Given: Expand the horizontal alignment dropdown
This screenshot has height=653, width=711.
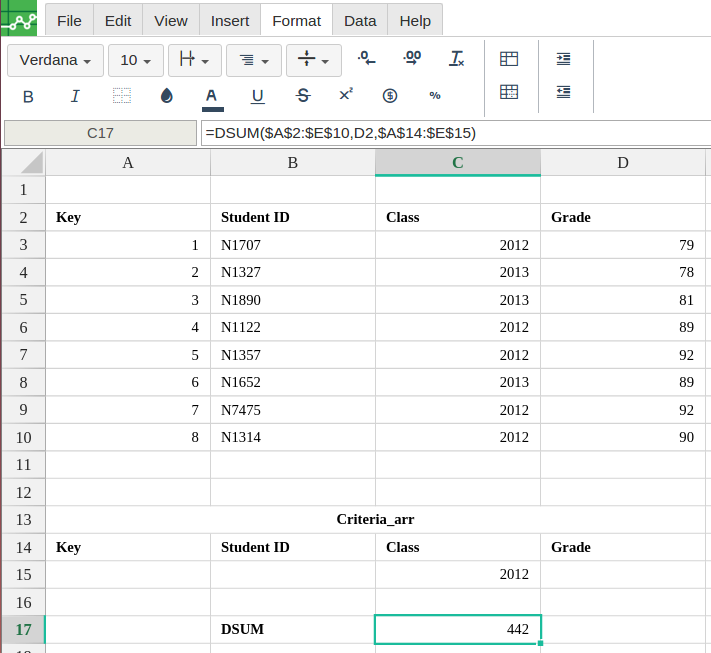Looking at the screenshot, I should (254, 60).
